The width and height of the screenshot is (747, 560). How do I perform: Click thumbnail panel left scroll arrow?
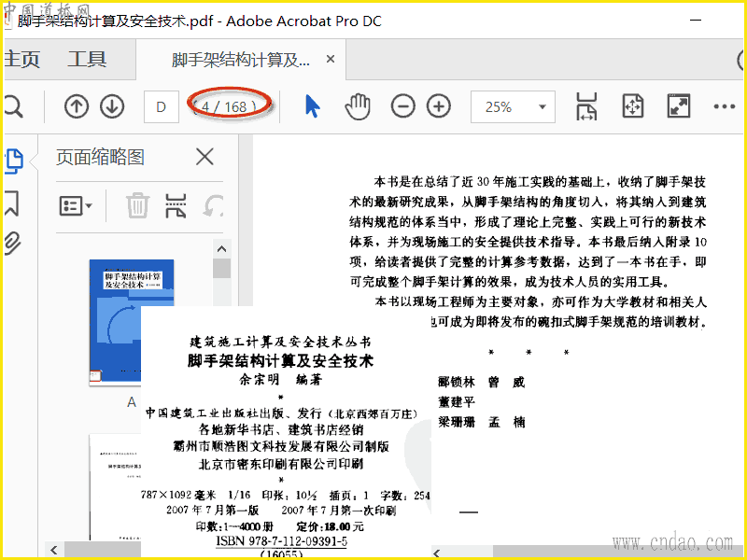(54, 550)
